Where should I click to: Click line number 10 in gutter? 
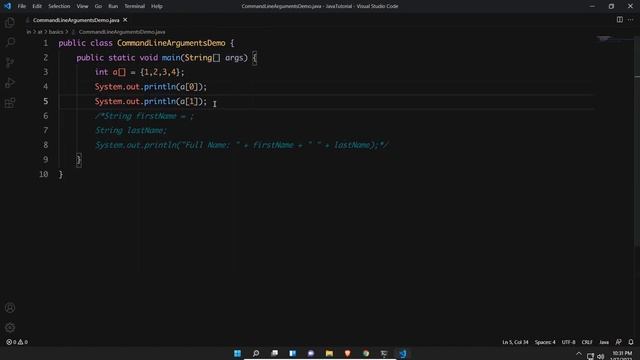(x=44, y=174)
